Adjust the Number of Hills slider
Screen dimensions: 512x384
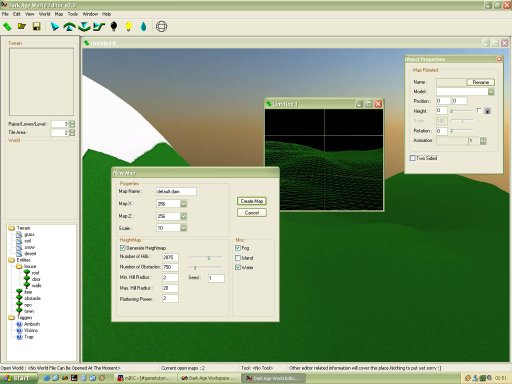tap(205, 258)
